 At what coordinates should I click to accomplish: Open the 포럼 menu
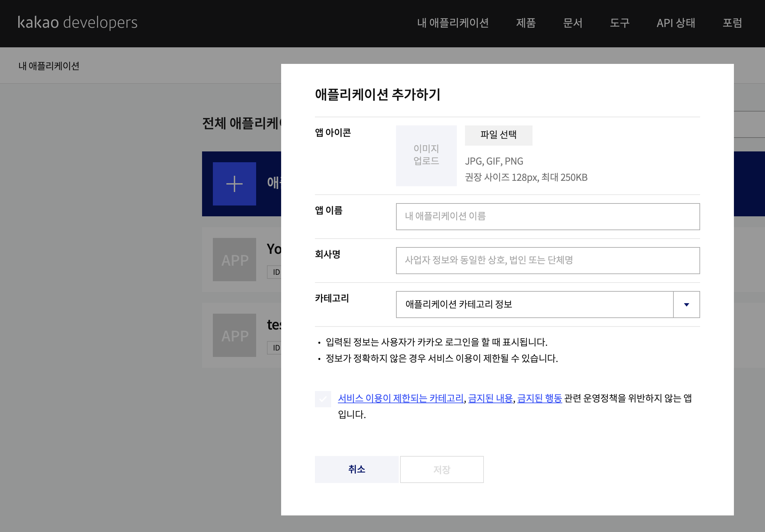[x=732, y=23]
